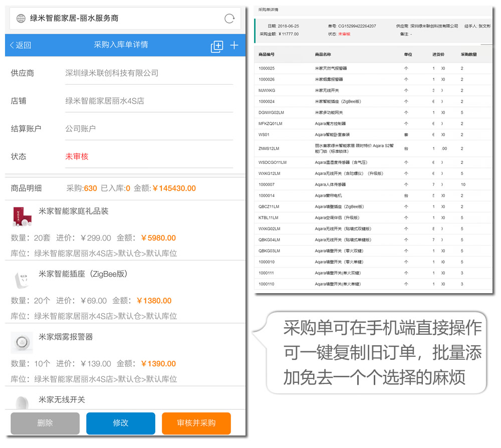501x448 pixels.
Task: Click the 进货价 column header
Action: click(x=438, y=55)
